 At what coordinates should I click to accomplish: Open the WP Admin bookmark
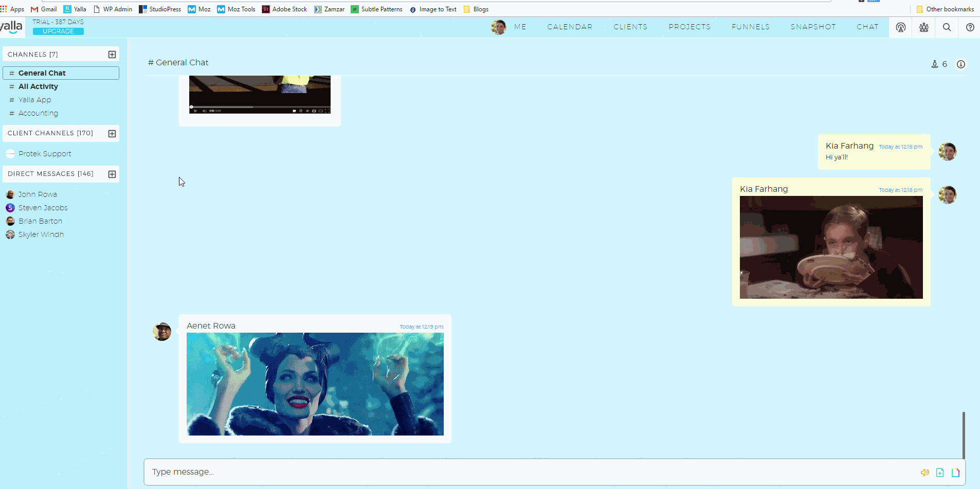[x=113, y=9]
